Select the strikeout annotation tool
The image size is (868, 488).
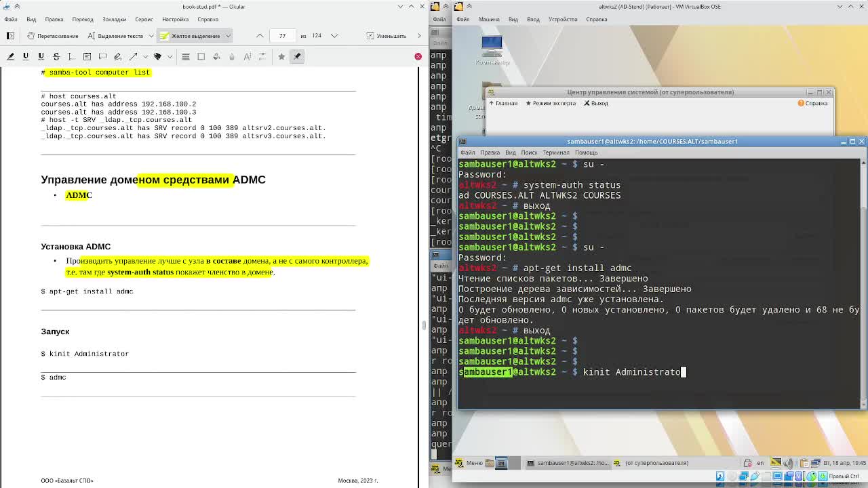[x=56, y=56]
